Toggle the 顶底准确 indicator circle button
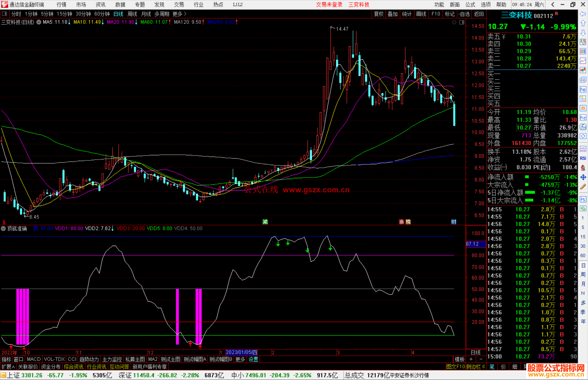The image size is (588, 380). [4, 229]
